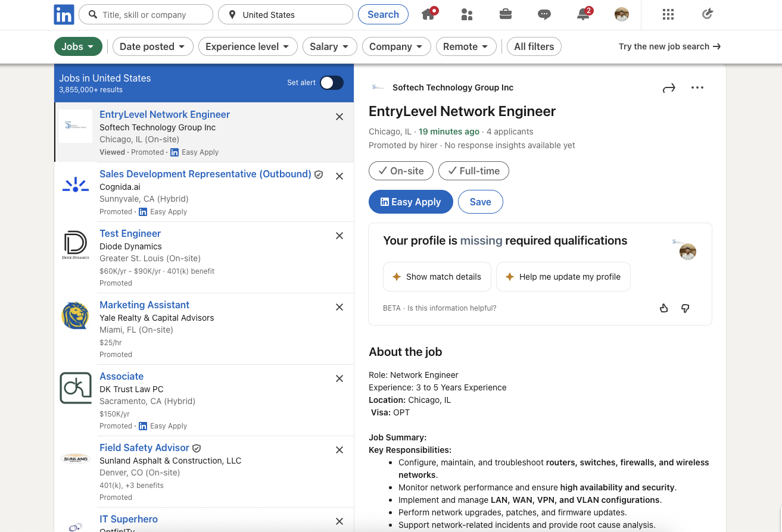Click the DK Trust Law logo
The height and width of the screenshot is (532, 782).
(76, 388)
